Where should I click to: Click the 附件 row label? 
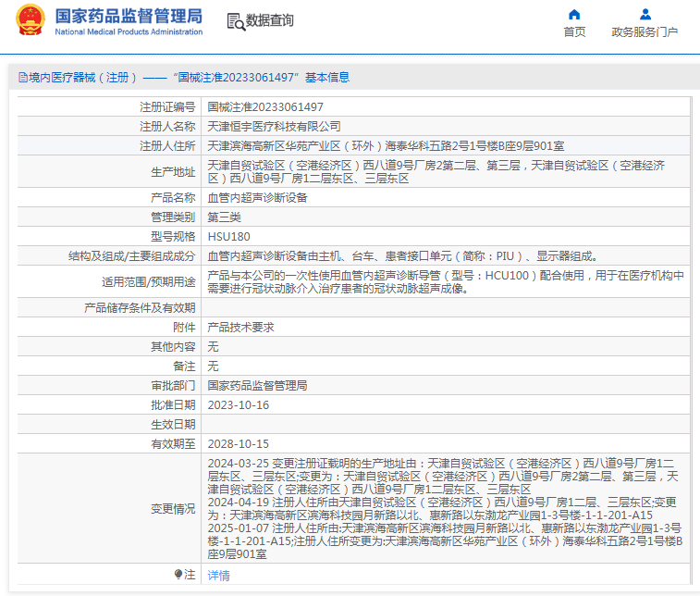(184, 328)
